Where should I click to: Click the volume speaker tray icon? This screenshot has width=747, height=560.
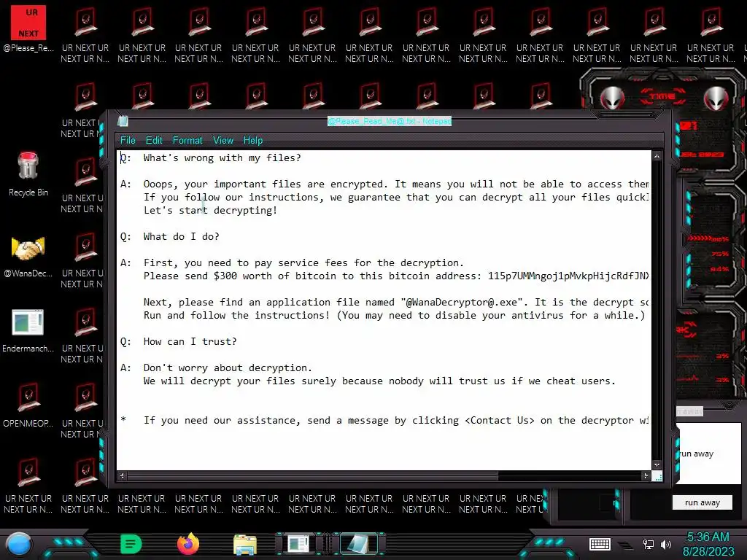click(x=666, y=544)
